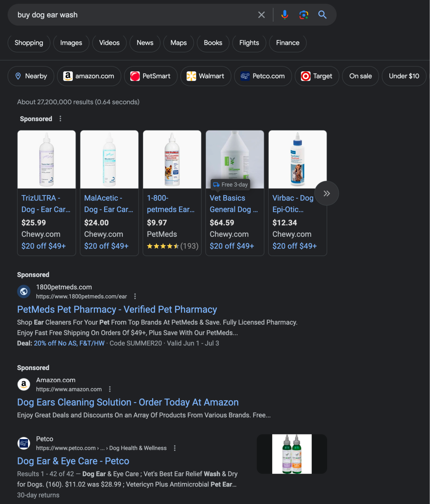
Task: Clear the search query with the X
Action: (x=261, y=15)
